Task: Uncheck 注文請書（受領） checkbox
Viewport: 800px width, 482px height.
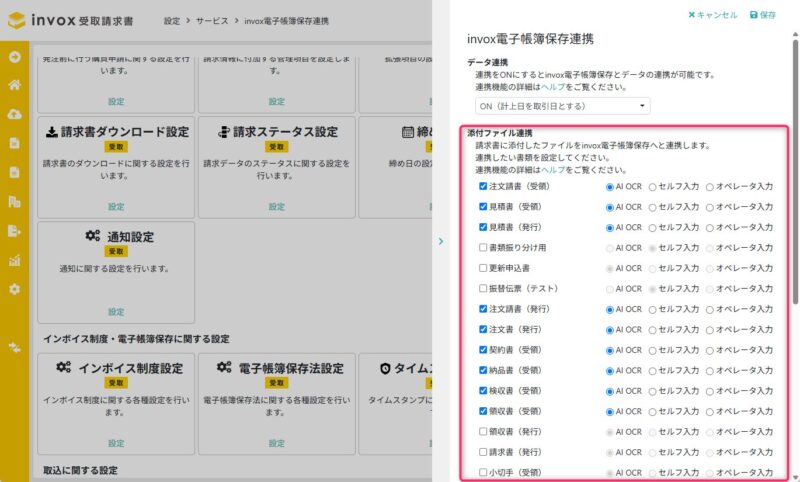Action: tap(483, 186)
